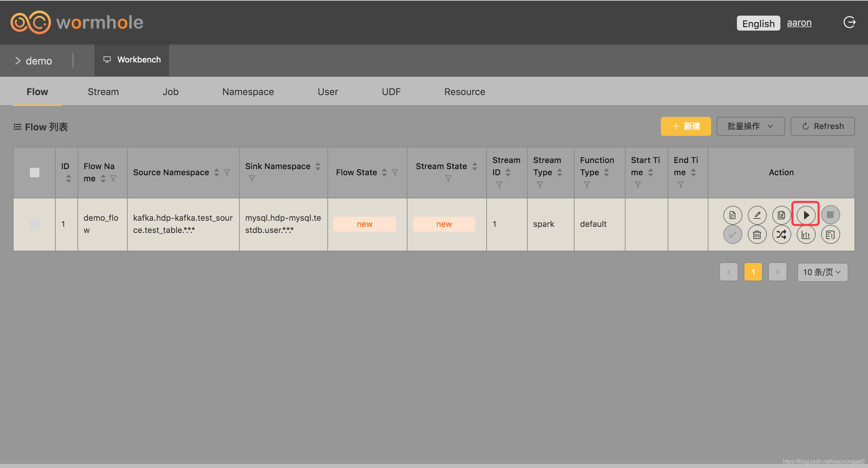The width and height of the screenshot is (868, 468).
Task: Click the copy flow icon
Action: [781, 215]
